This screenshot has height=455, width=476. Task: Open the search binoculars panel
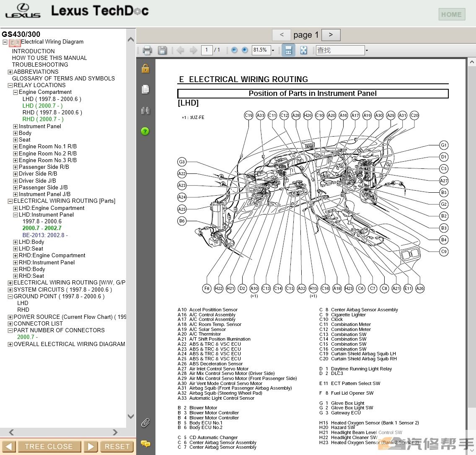[145, 110]
